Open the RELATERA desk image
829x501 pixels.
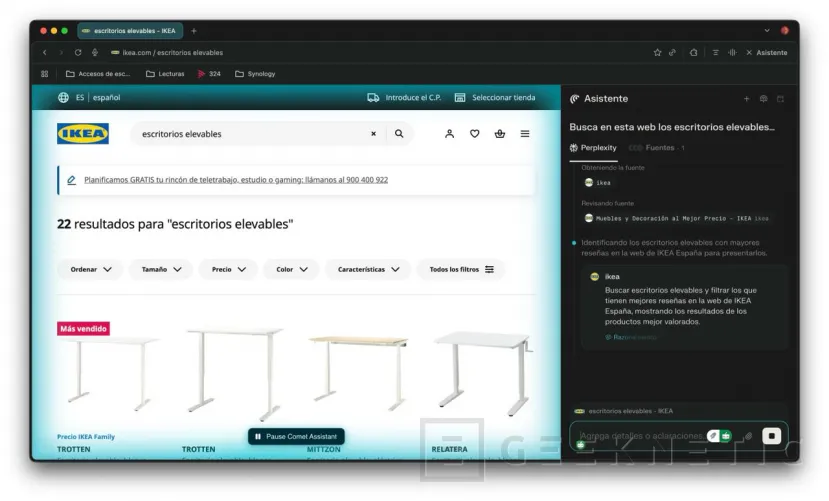(484, 373)
